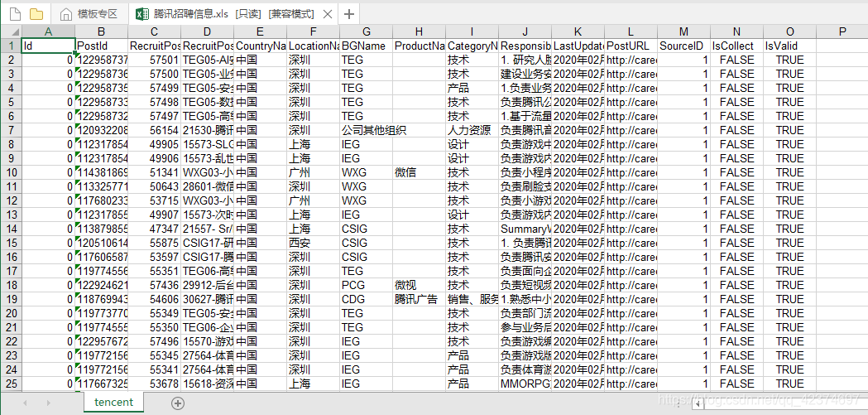Click cell 54606 in row 19

click(x=155, y=299)
